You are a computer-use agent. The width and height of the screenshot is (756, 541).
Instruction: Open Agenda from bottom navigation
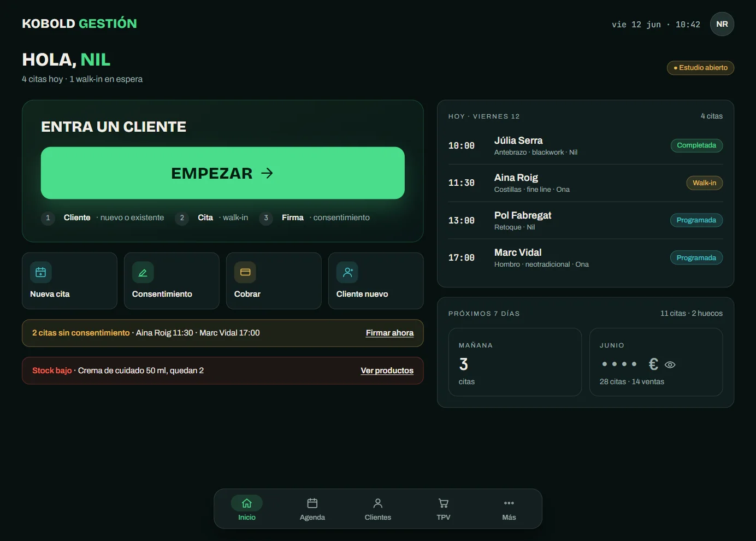pos(312,509)
